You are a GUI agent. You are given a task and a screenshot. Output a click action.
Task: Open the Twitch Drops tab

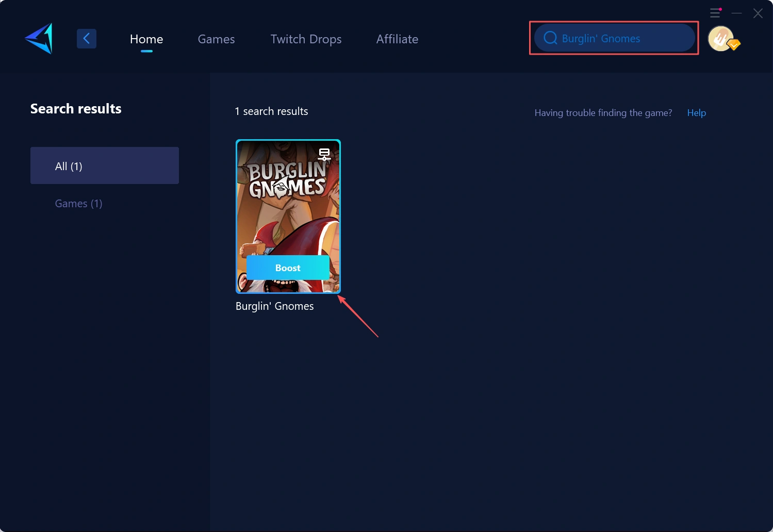tap(306, 39)
